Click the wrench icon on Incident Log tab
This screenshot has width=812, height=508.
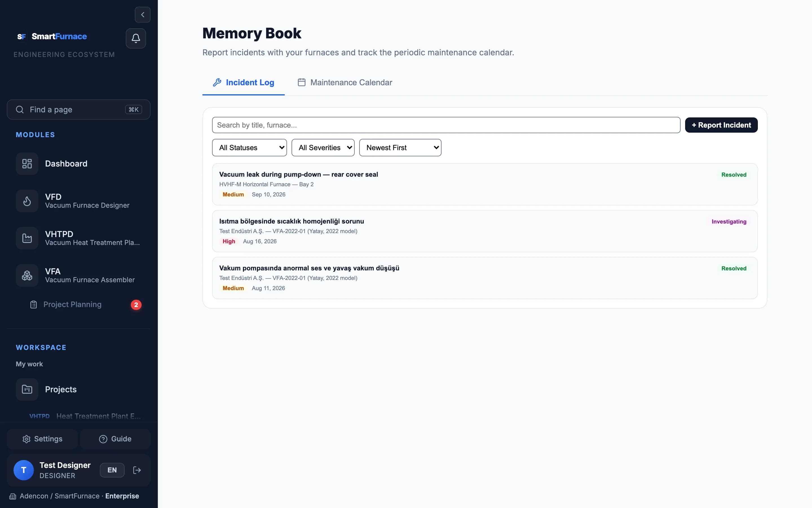[217, 82]
